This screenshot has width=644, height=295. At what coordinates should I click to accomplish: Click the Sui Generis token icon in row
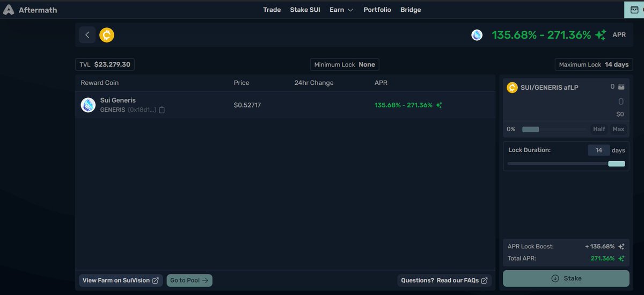(x=88, y=105)
